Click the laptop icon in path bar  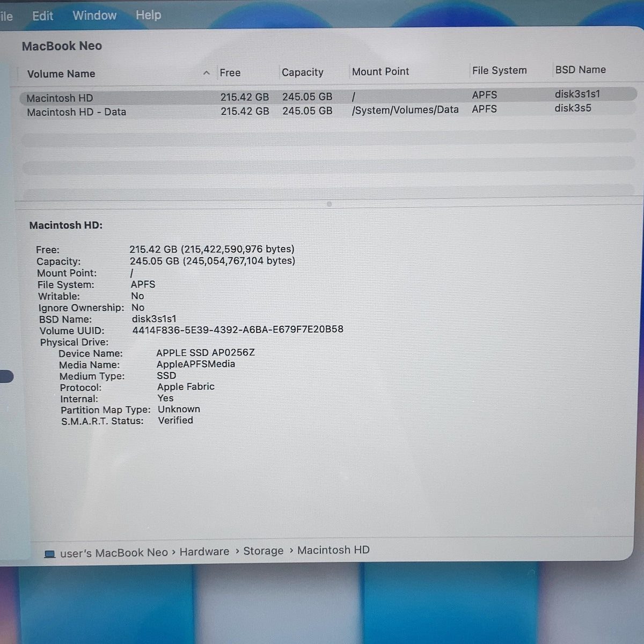pyautogui.click(x=50, y=554)
